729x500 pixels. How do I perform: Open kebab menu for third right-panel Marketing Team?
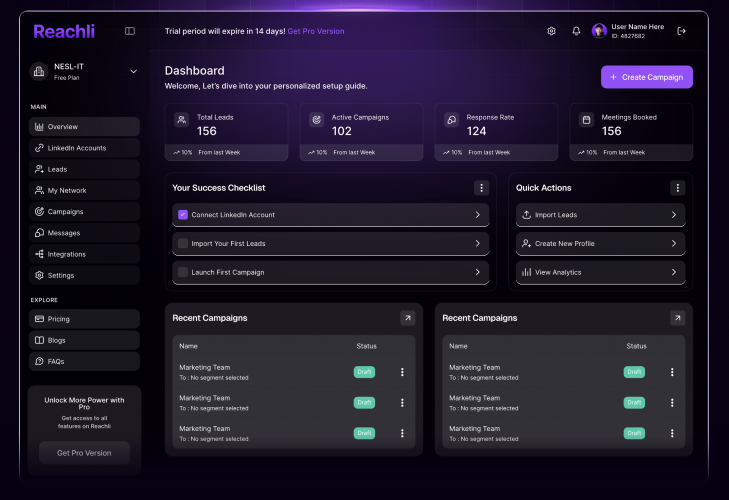(x=672, y=433)
